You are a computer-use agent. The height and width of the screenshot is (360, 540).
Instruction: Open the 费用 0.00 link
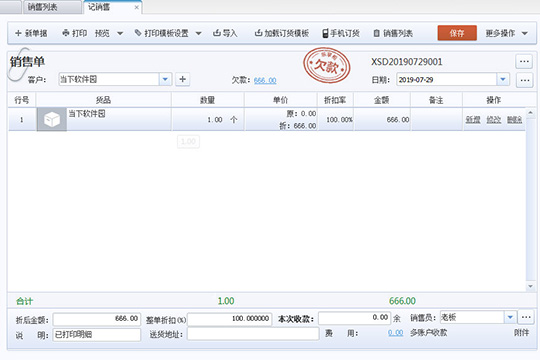(x=396, y=333)
